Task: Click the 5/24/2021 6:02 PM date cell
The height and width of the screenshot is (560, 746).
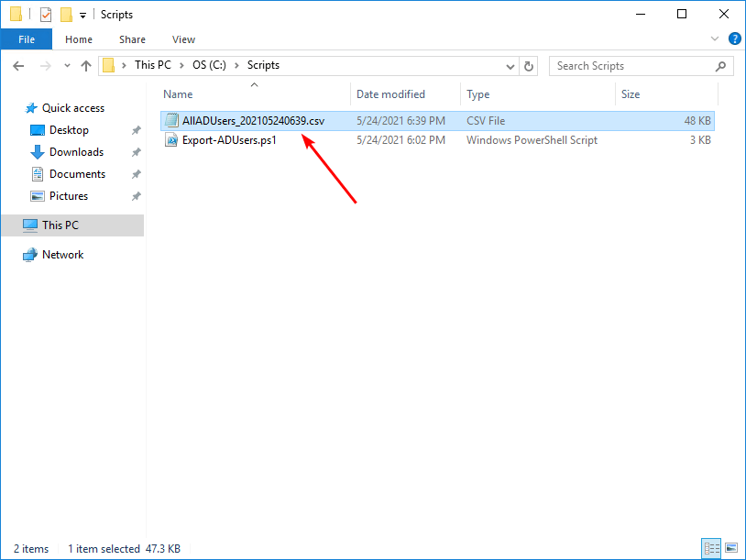Action: pyautogui.click(x=401, y=140)
